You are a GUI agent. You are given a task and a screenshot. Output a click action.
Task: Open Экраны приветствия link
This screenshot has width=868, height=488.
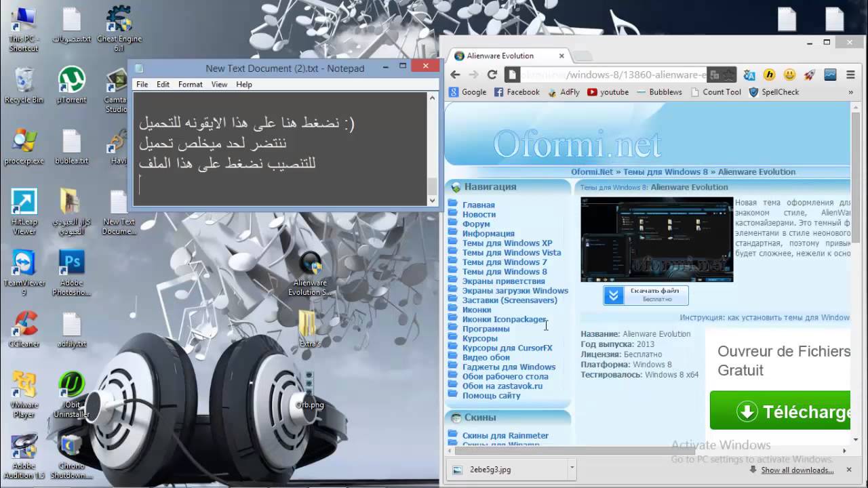point(504,281)
